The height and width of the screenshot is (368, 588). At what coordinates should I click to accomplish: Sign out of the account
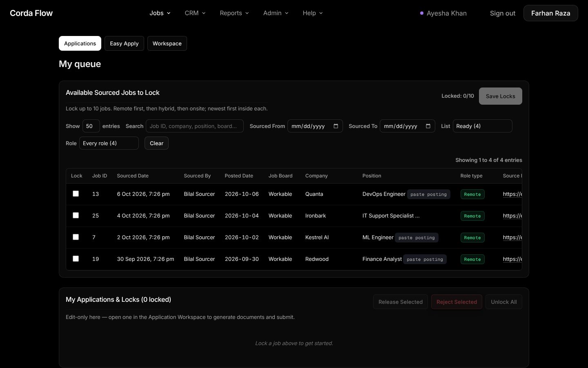point(503,13)
